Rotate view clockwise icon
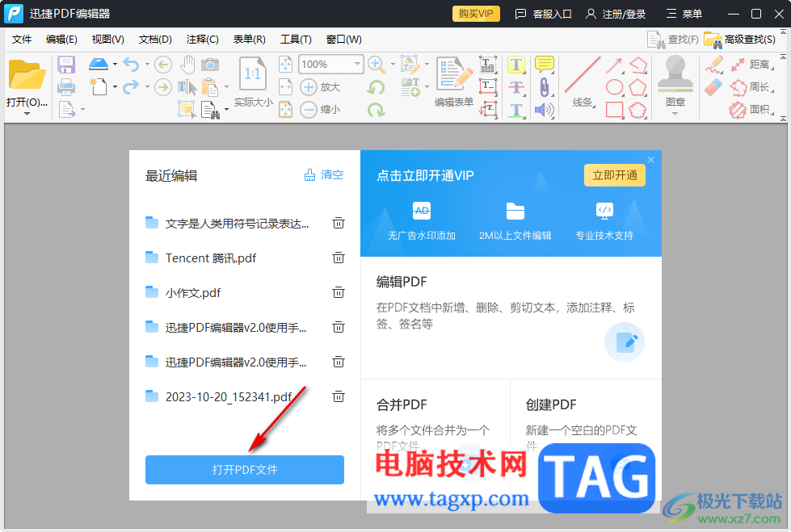Image resolution: width=791 pixels, height=532 pixels. tap(376, 110)
